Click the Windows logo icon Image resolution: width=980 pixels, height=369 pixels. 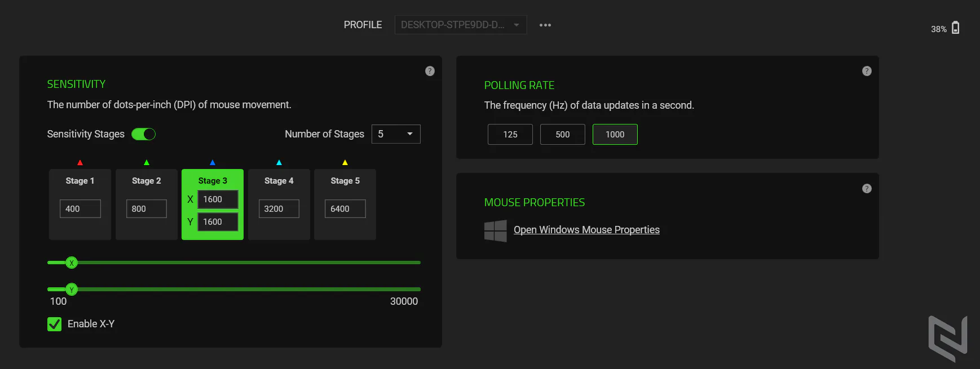[496, 231]
